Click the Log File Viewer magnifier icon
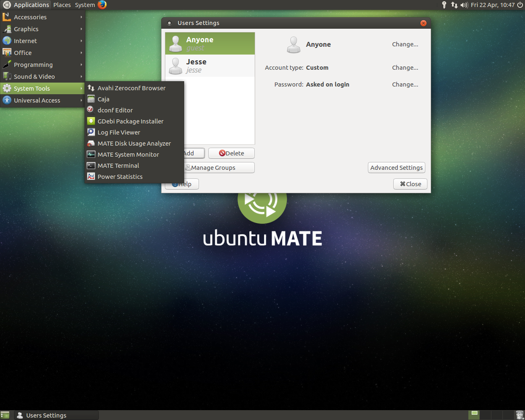The image size is (525, 420). coord(91,132)
